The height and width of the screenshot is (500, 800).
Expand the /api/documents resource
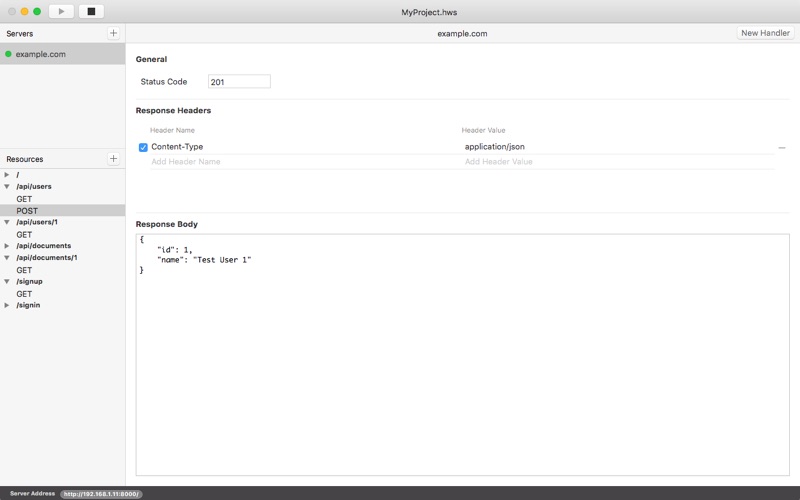click(x=7, y=246)
